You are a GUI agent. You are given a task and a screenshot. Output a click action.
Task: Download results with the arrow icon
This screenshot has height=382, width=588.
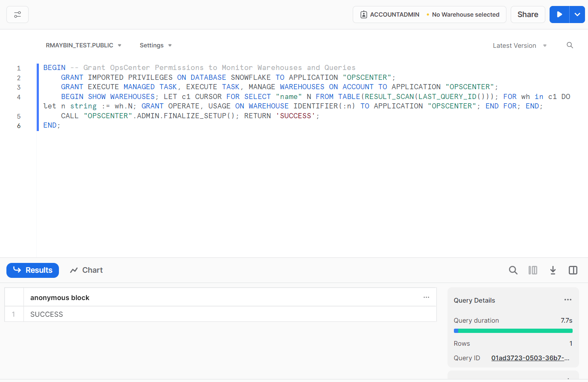[553, 270]
